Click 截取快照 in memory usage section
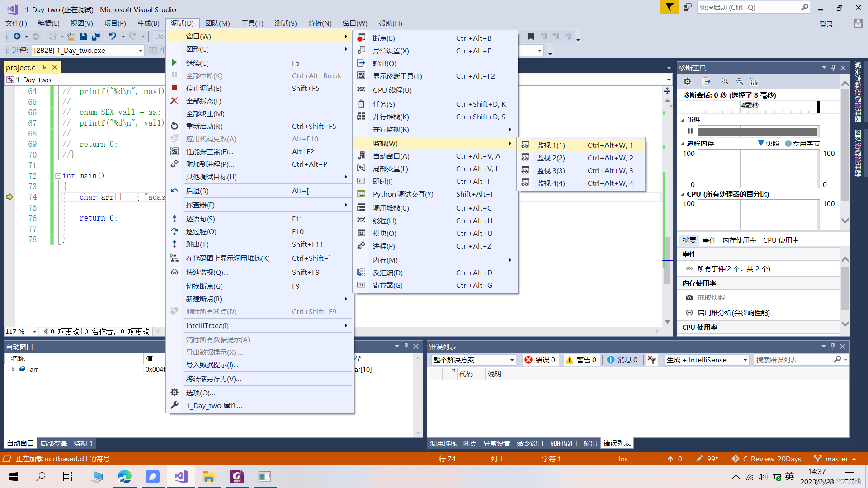Screen dimensions: 868x488 point(711,298)
